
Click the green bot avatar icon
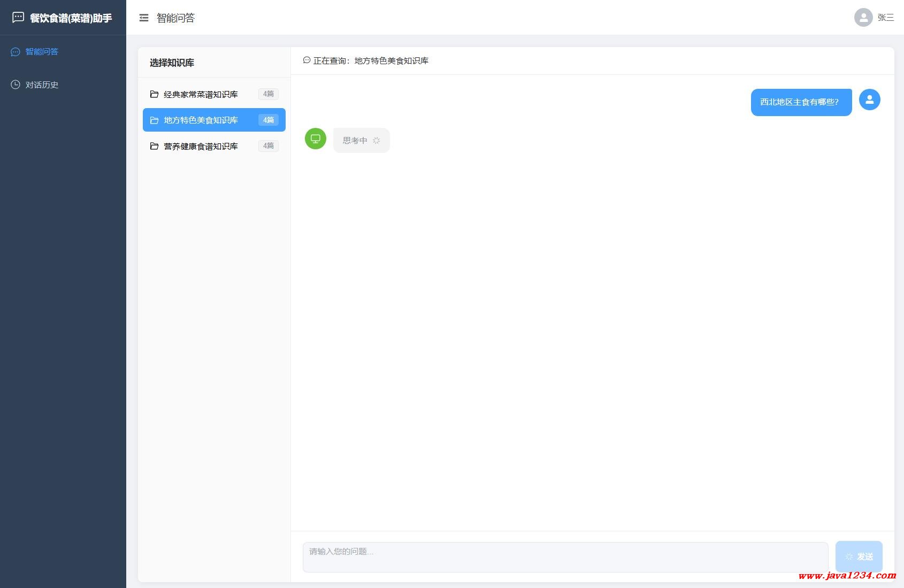pos(316,139)
